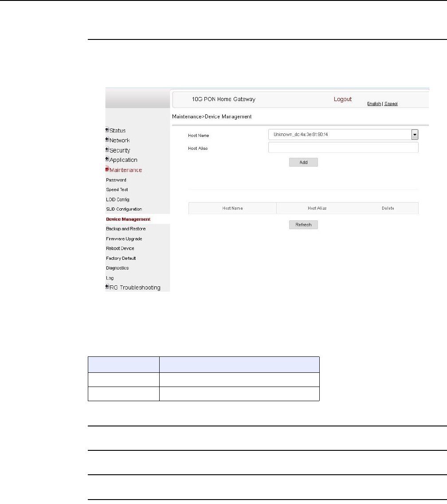Expand the RG Troubleshooting plus icon
The image size is (447, 504).
click(107, 287)
